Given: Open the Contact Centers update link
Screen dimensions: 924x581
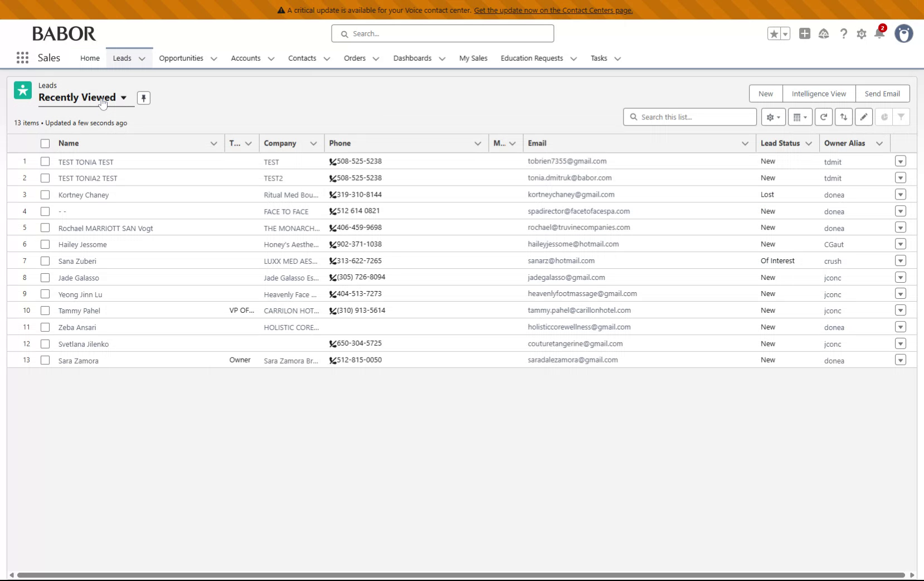Looking at the screenshot, I should [x=553, y=10].
